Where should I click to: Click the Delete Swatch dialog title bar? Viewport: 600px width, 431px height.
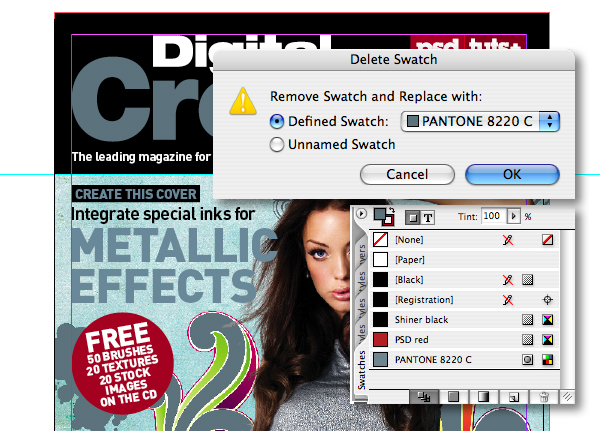[394, 60]
